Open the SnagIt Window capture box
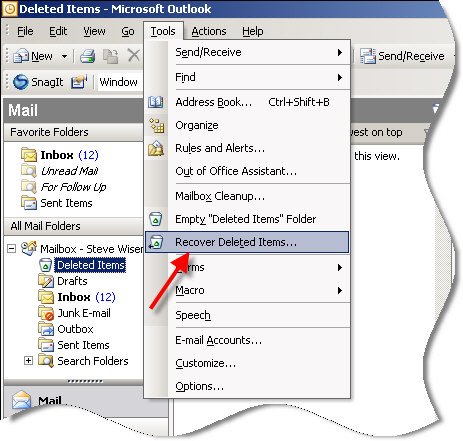This screenshot has width=463, height=441. point(119,82)
